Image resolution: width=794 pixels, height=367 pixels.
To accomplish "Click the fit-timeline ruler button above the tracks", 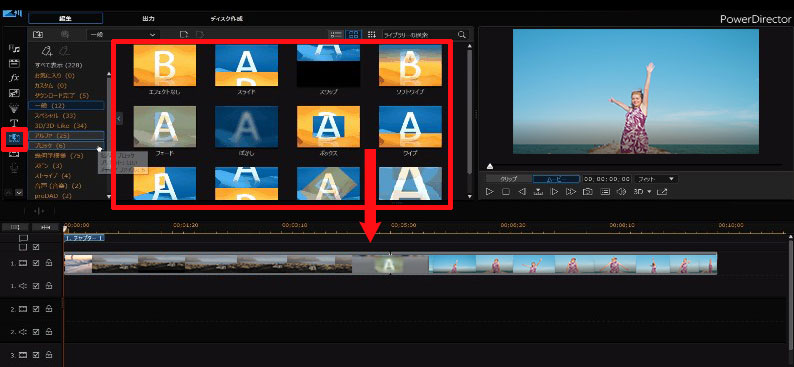I will click(46, 228).
